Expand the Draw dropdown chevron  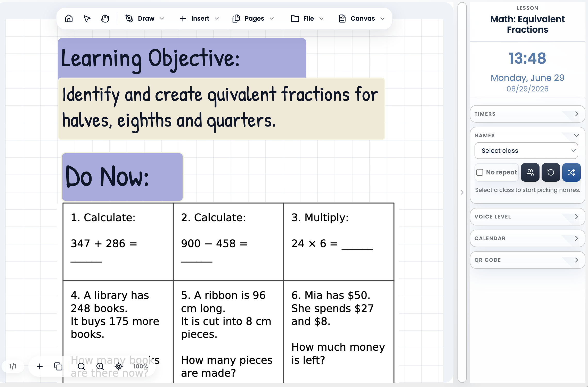[x=162, y=19]
